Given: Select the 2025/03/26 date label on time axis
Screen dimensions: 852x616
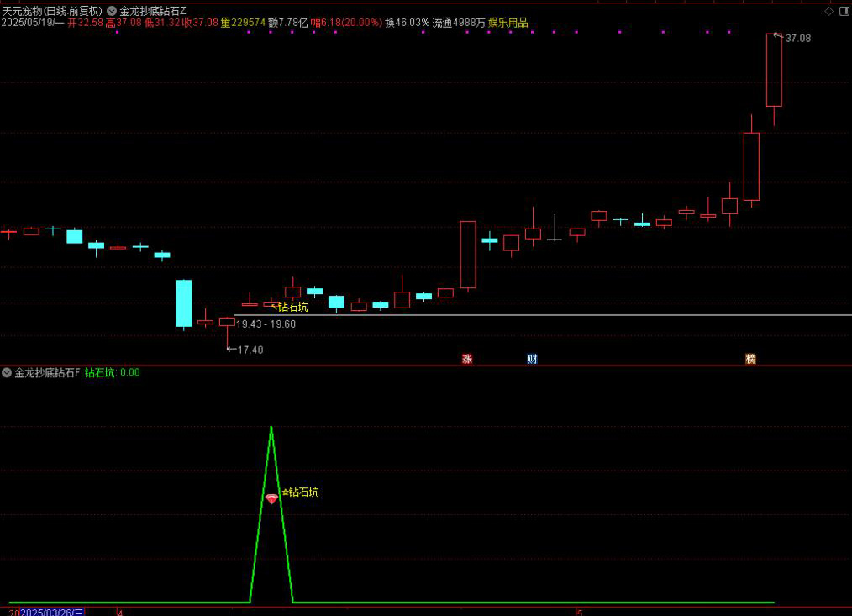Looking at the screenshot, I should (x=52, y=613).
